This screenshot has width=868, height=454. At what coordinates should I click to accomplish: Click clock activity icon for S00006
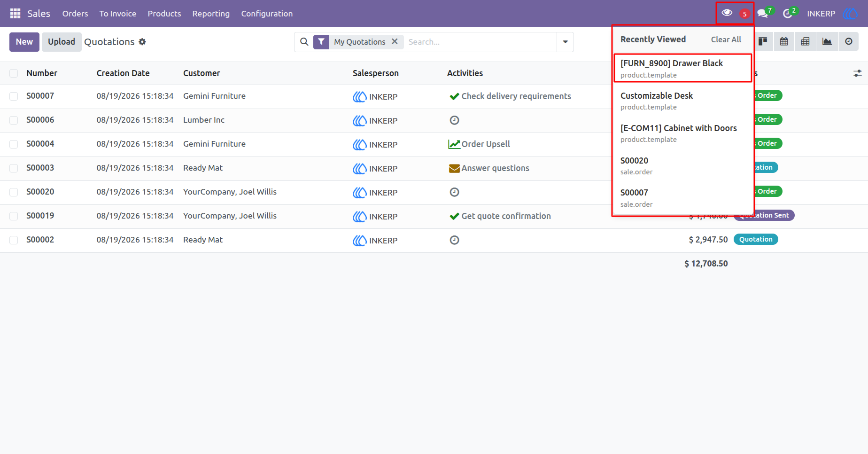click(454, 120)
